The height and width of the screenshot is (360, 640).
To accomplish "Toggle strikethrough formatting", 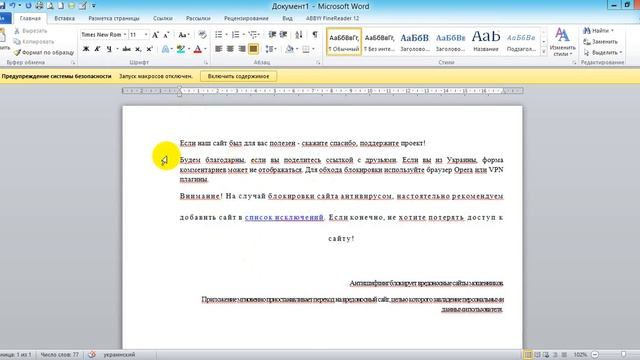I will click(127, 49).
